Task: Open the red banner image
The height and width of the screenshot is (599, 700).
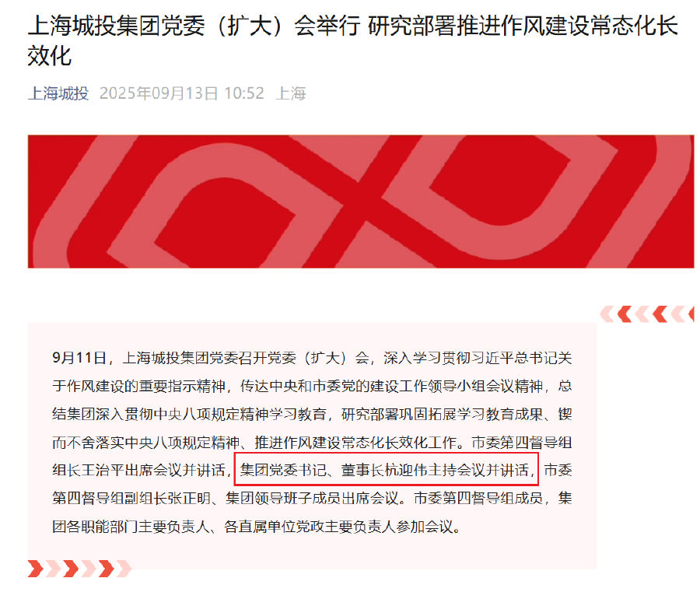Action: point(361,201)
